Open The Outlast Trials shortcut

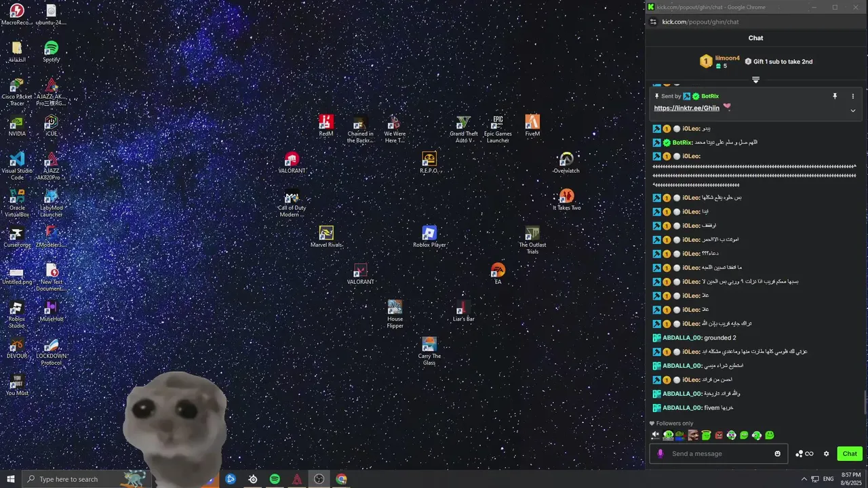click(x=532, y=240)
